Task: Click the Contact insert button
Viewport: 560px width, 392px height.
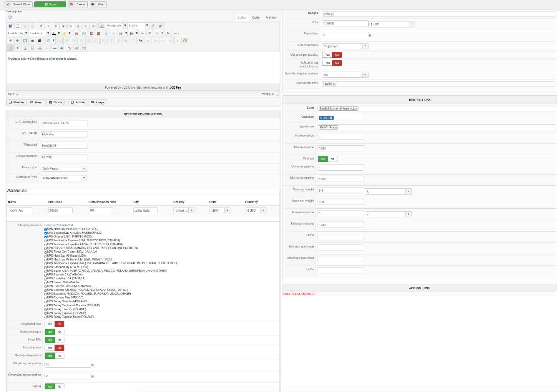Action: click(x=57, y=102)
